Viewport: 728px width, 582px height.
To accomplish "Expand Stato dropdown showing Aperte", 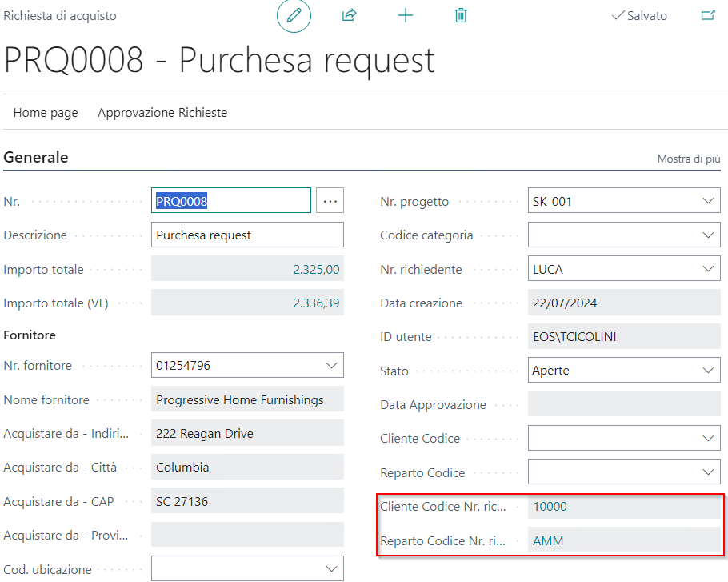I will pos(707,370).
